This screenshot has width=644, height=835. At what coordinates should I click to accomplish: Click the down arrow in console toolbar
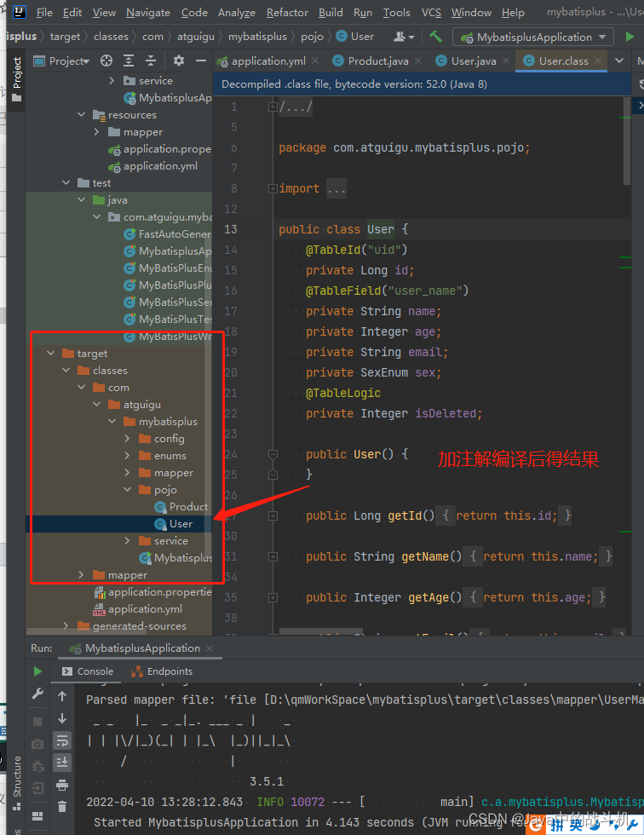point(62,718)
